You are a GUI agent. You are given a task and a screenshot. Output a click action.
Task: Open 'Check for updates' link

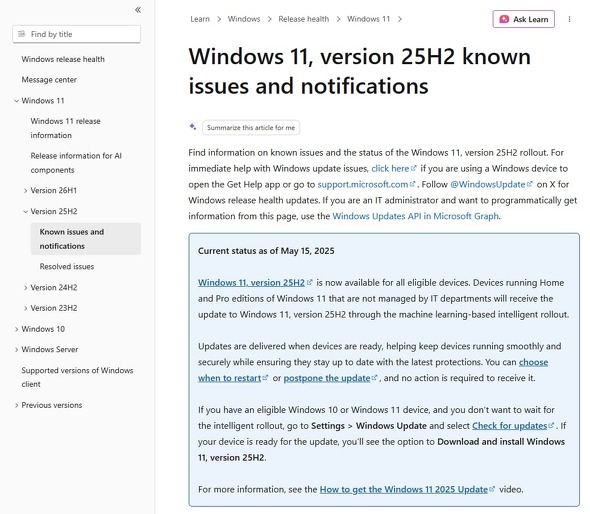coord(513,426)
